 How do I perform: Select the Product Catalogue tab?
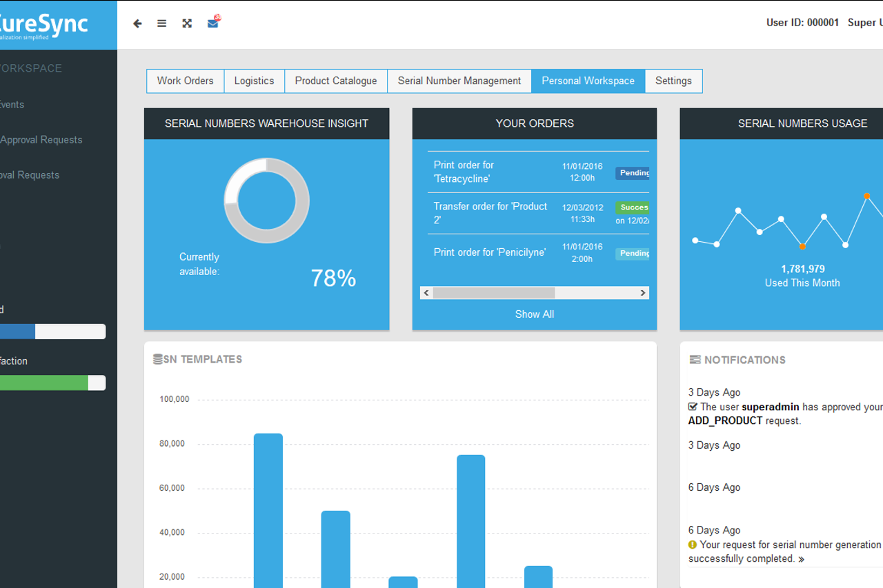[x=336, y=81]
